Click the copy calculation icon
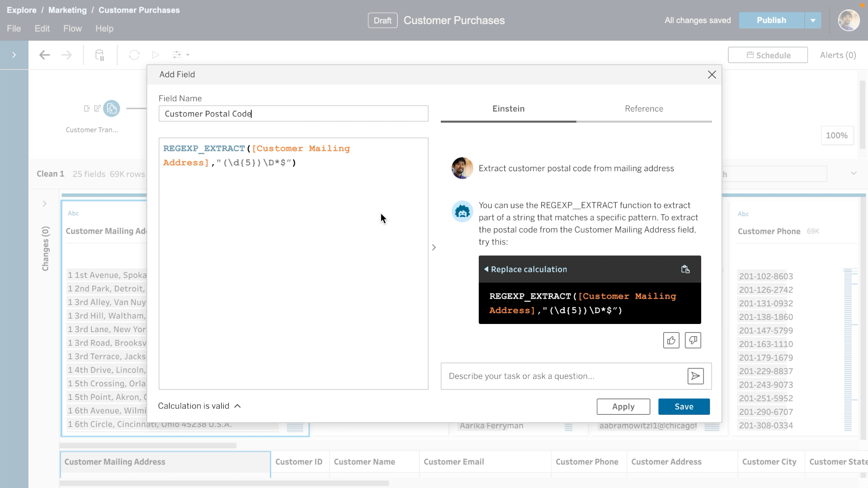Viewport: 868px width, 488px height. tap(685, 269)
